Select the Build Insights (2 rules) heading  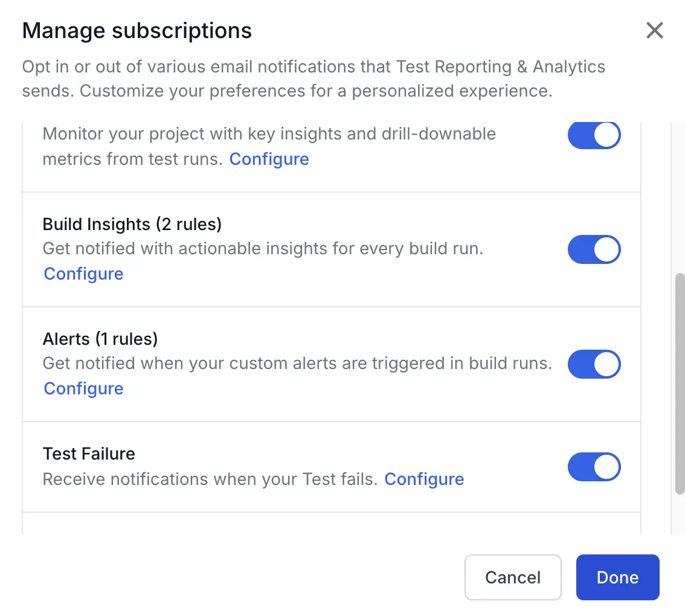coord(132,224)
